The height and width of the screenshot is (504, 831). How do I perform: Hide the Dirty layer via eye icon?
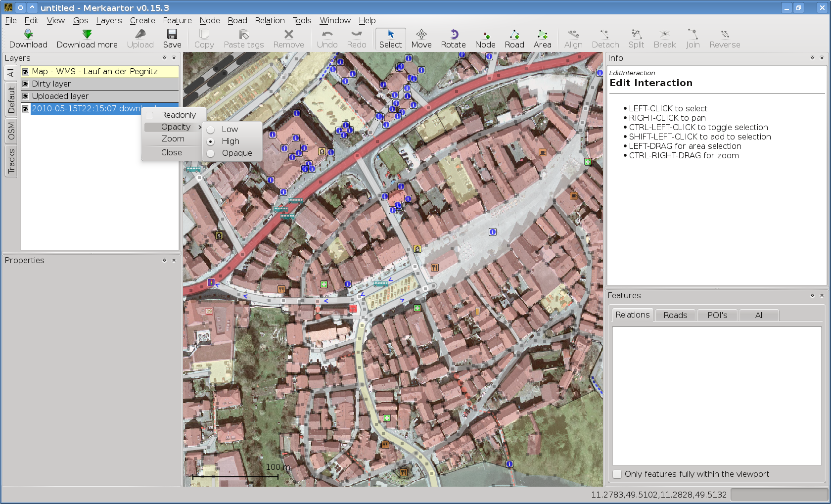point(25,84)
